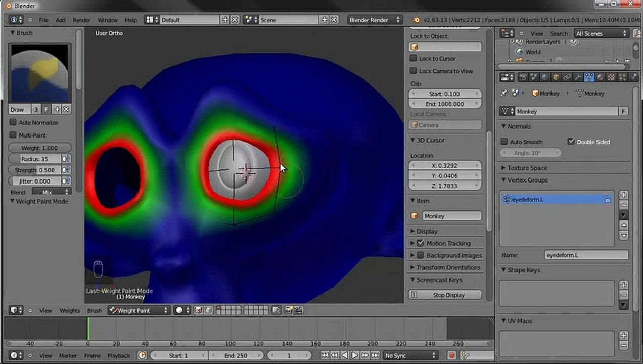The width and height of the screenshot is (643, 364).
Task: Open the Texture properties tab
Action: pos(611,77)
